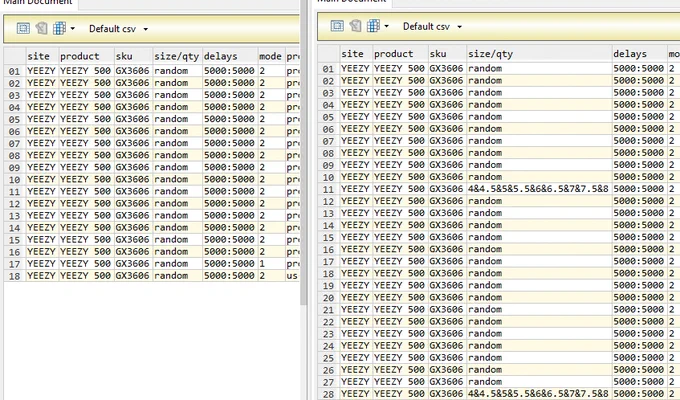680x400 pixels.
Task: Click YEEZY 500 product cell in left pane row 07
Action: pyautogui.click(x=86, y=143)
